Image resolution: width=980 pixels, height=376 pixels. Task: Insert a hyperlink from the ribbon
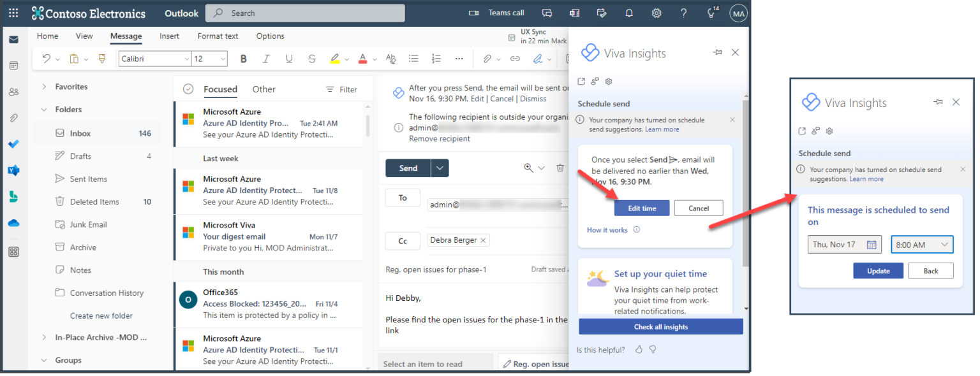[514, 58]
